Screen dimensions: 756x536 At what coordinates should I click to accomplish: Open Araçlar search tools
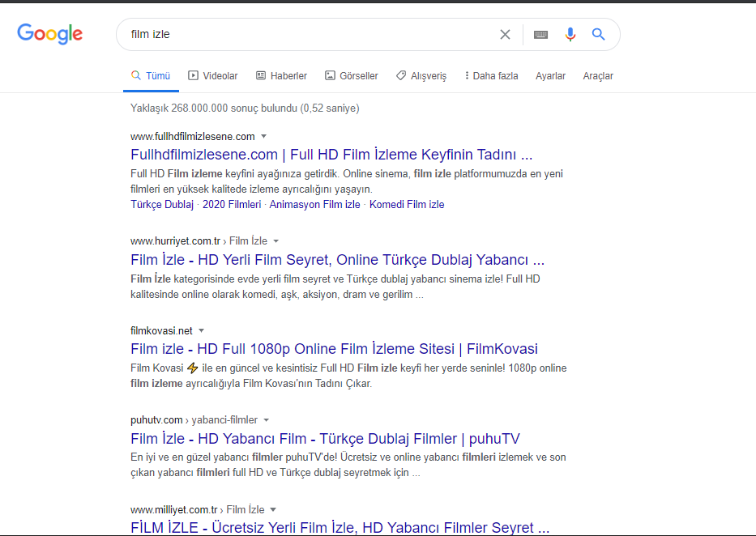point(598,75)
